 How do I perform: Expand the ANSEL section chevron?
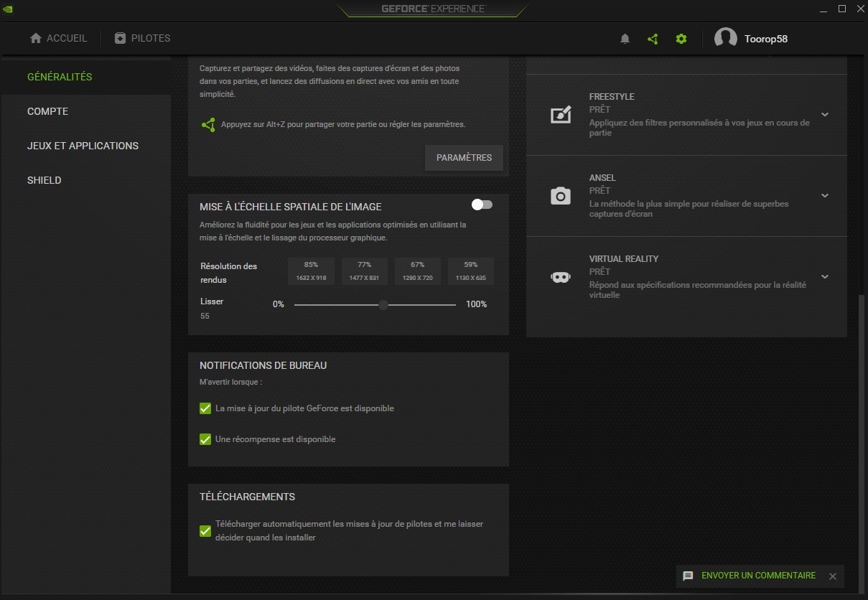pos(825,196)
